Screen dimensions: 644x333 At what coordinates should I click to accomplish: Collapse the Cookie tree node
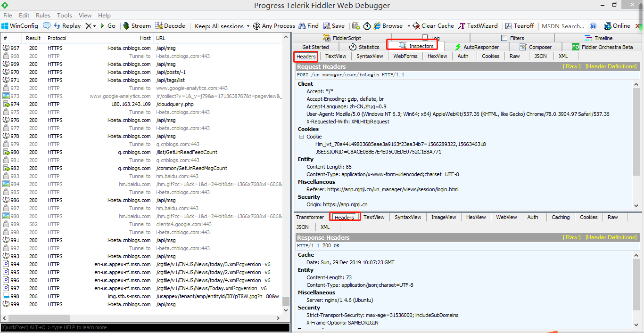click(x=300, y=136)
